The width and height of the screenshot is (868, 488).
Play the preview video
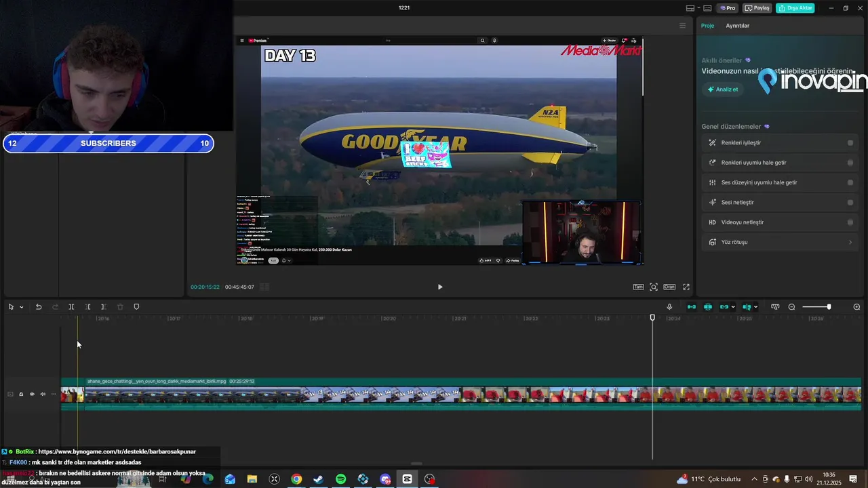click(x=440, y=287)
